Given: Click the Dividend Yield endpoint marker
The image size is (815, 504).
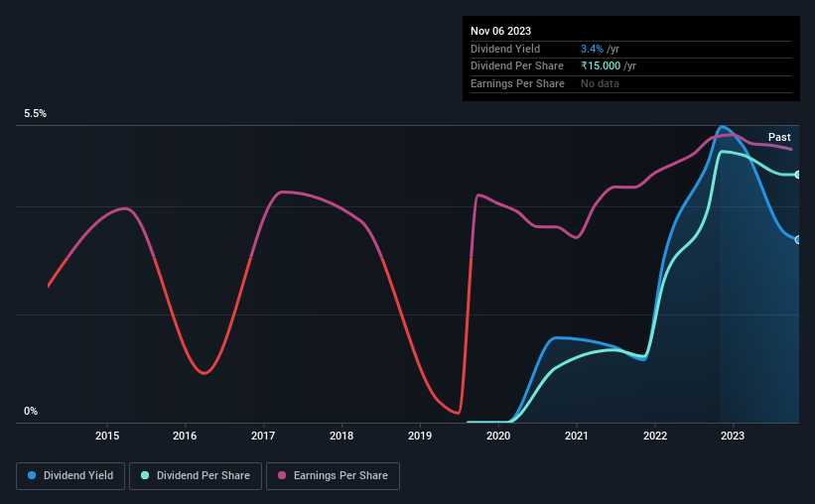Looking at the screenshot, I should point(798,239).
